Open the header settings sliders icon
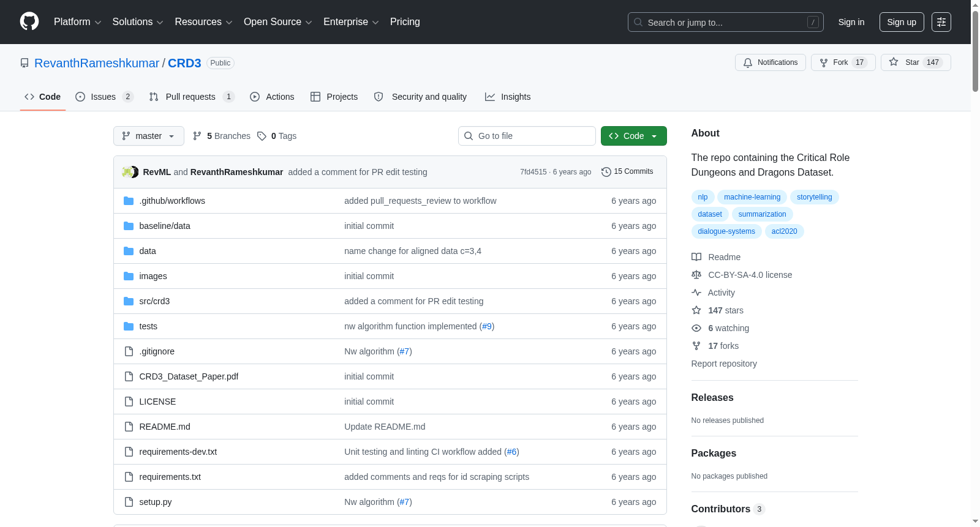This screenshot has height=527, width=980. click(941, 22)
